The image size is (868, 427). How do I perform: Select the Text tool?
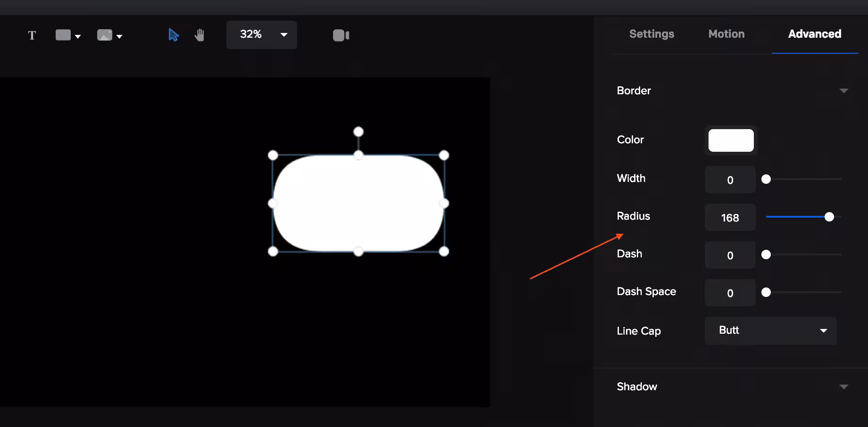tap(32, 35)
